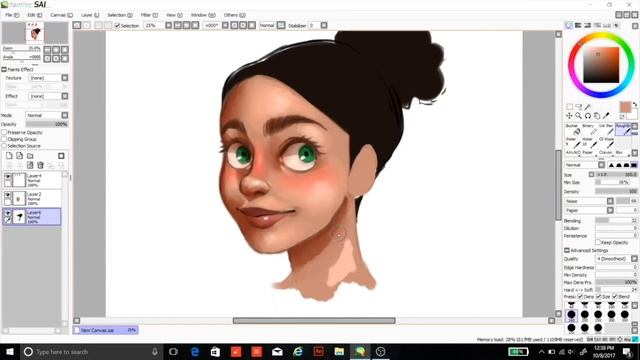Image resolution: width=640 pixels, height=360 pixels.
Task: Pick the 200 brush size preset
Action: [x=584, y=315]
